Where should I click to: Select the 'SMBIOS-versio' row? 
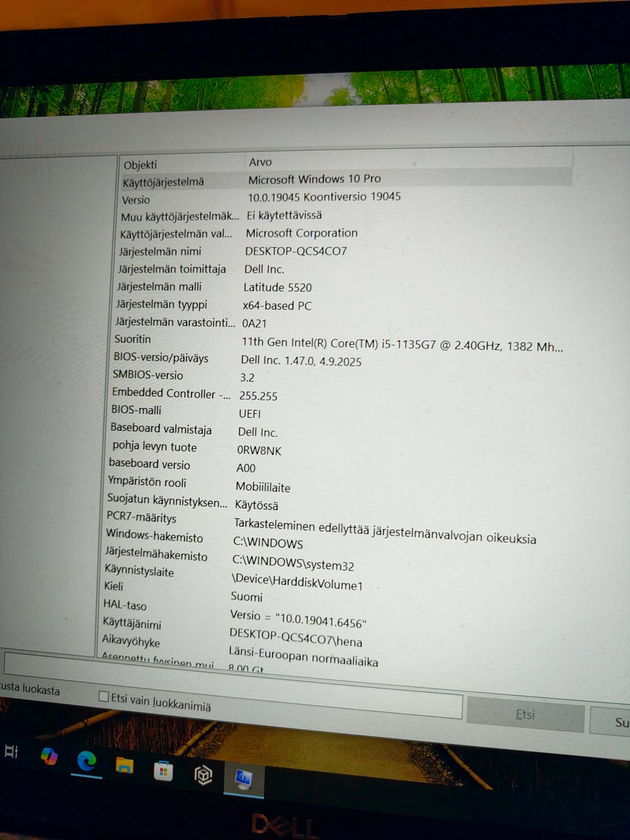148,375
